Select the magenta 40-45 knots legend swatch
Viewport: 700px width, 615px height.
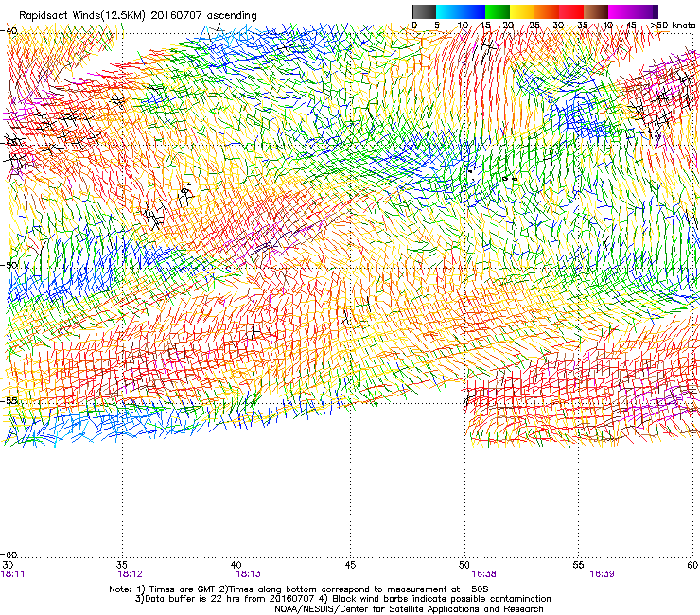tap(621, 11)
